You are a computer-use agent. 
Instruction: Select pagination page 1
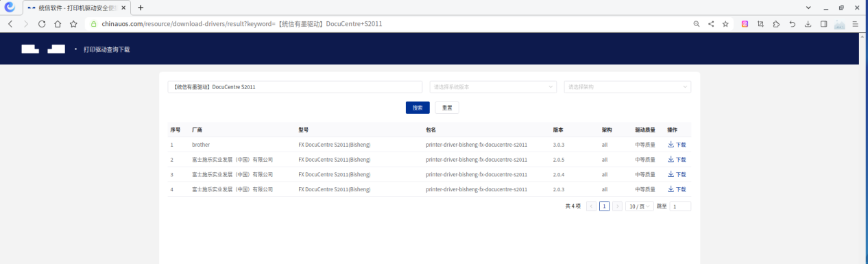click(x=604, y=206)
